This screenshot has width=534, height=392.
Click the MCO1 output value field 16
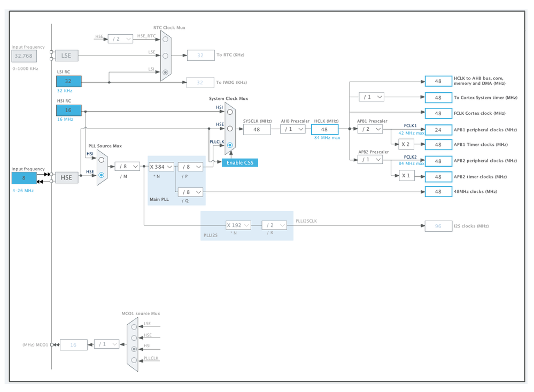coord(74,344)
